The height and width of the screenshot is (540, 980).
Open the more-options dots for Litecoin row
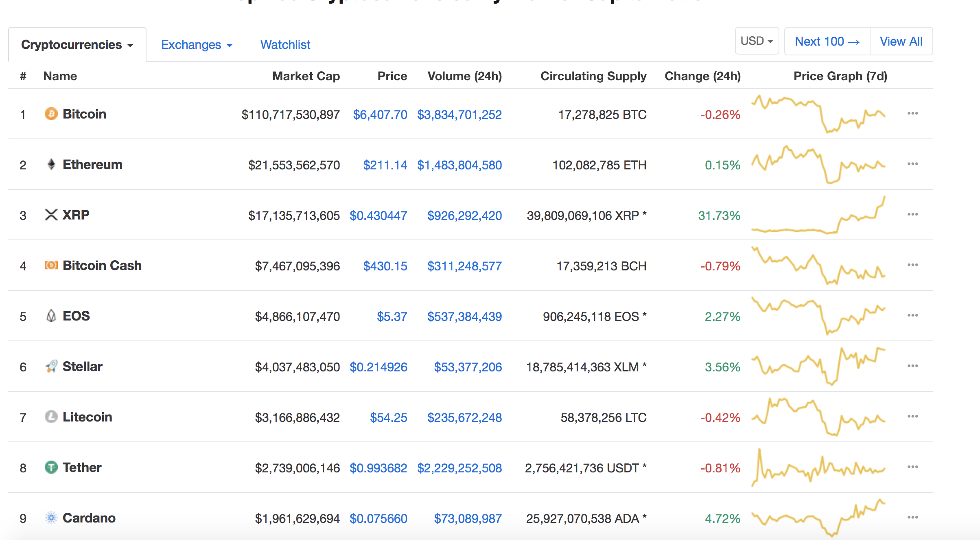(912, 416)
